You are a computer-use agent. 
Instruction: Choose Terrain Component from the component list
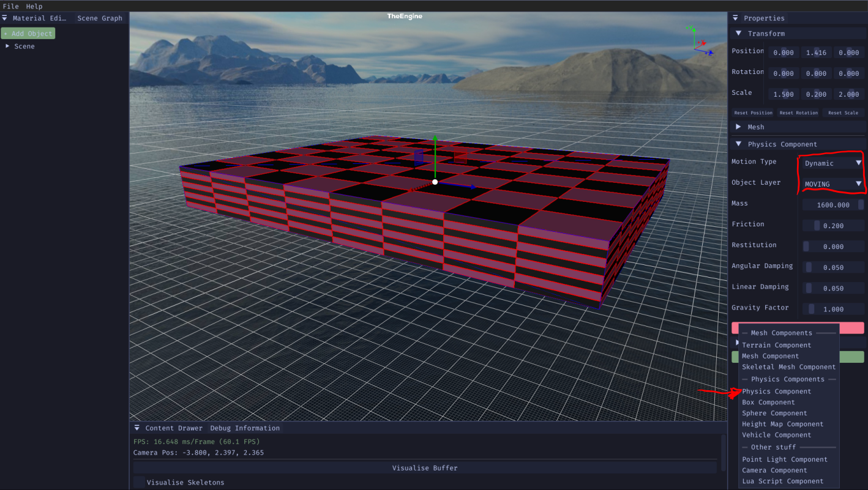(776, 345)
